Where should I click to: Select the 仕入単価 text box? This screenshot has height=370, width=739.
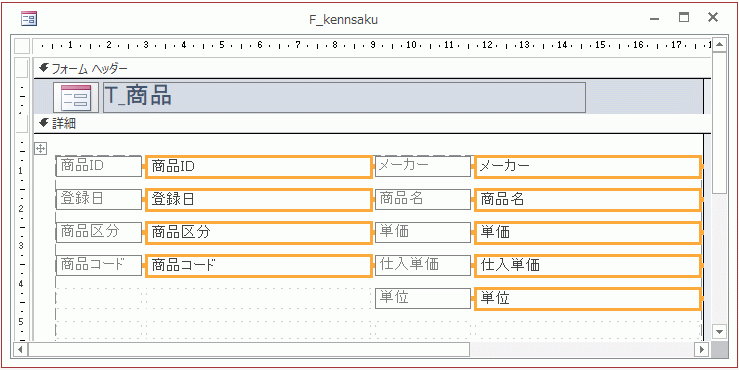click(x=588, y=266)
